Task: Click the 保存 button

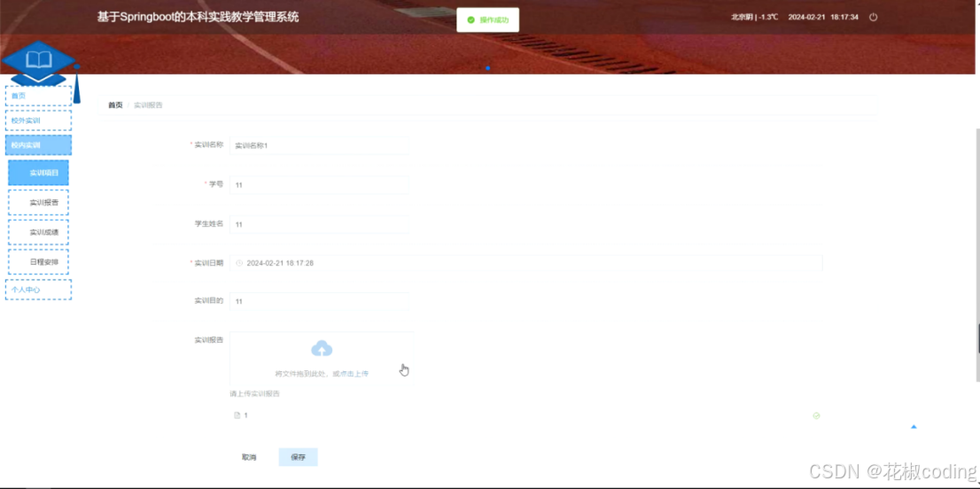Action: (298, 457)
